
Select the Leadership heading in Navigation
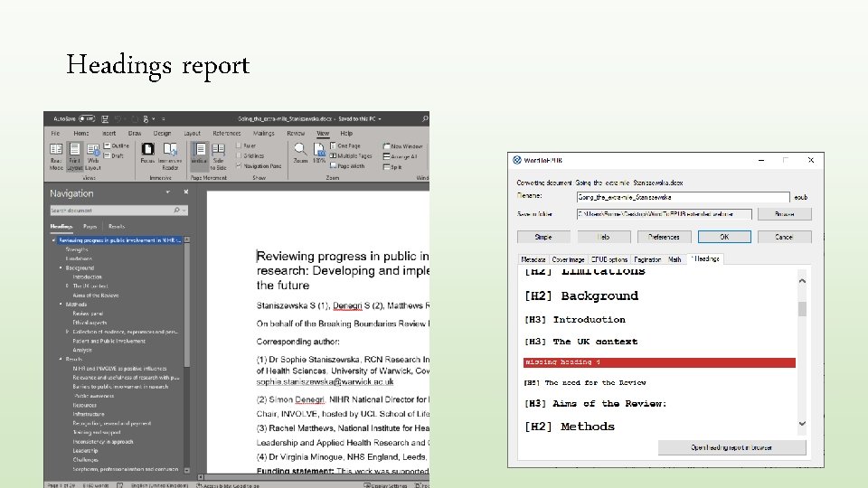85,450
